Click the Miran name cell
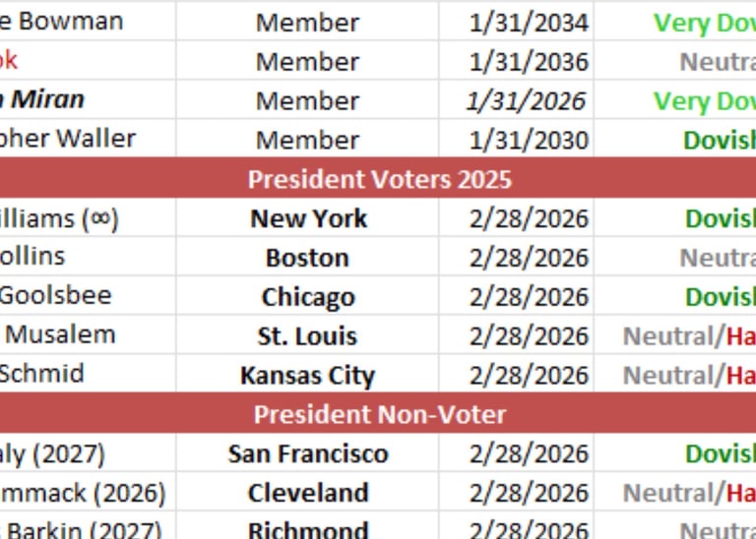This screenshot has width=756, height=539. [x=49, y=100]
